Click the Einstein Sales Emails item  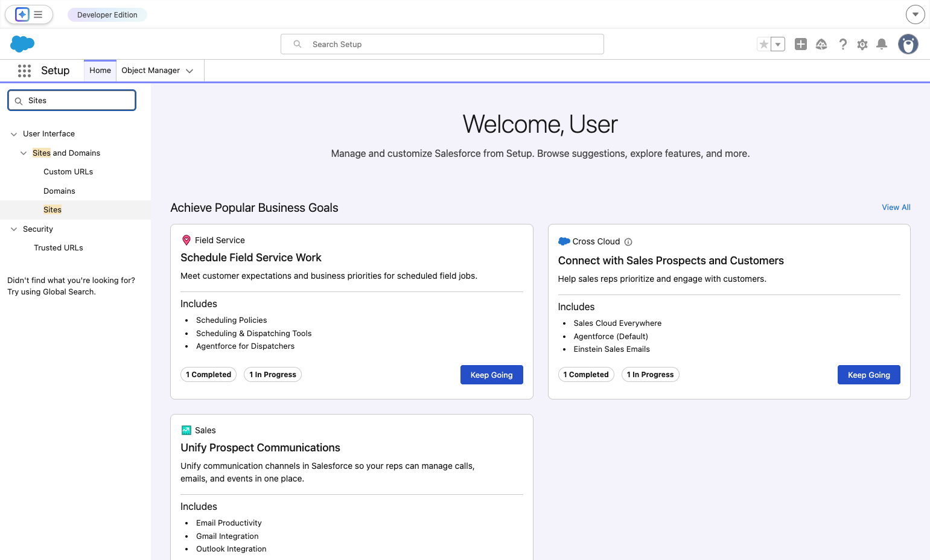611,349
